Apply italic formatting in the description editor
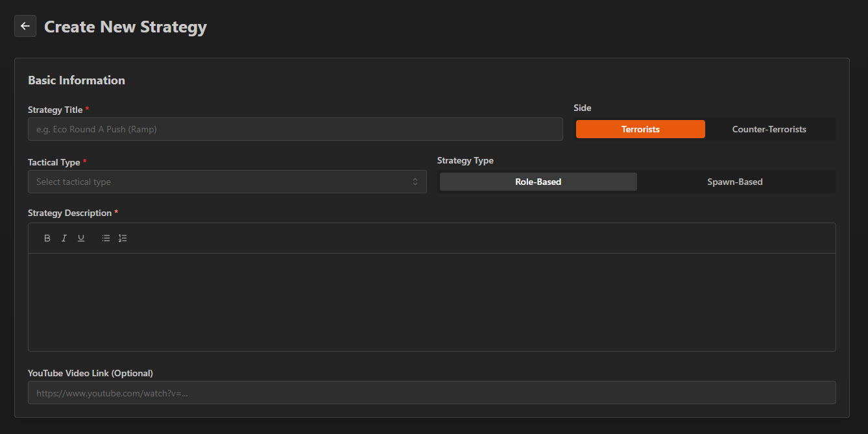Viewport: 868px width, 434px height. pos(64,237)
